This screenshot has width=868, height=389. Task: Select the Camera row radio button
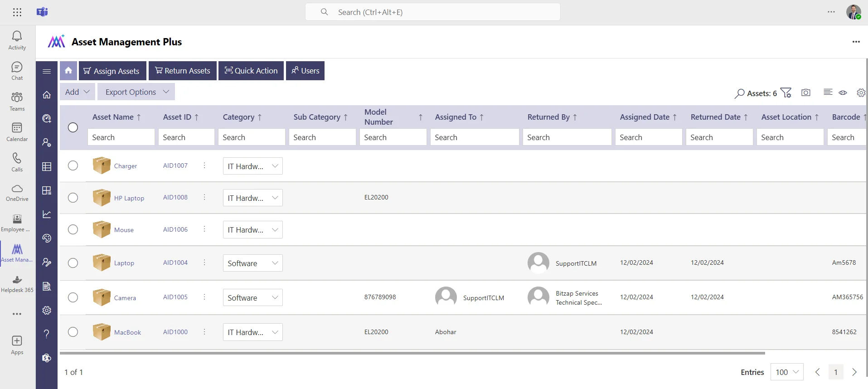tap(73, 297)
